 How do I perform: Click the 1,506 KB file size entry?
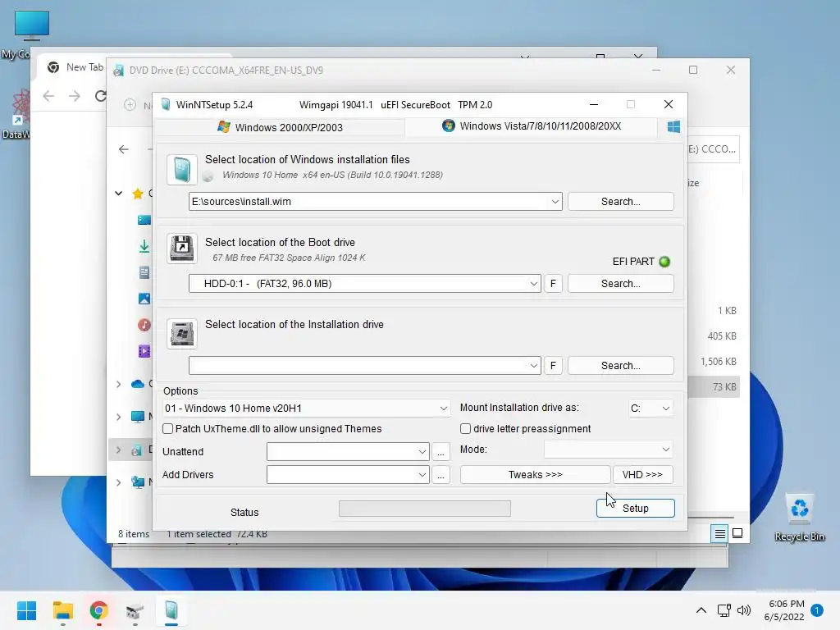[x=719, y=362]
